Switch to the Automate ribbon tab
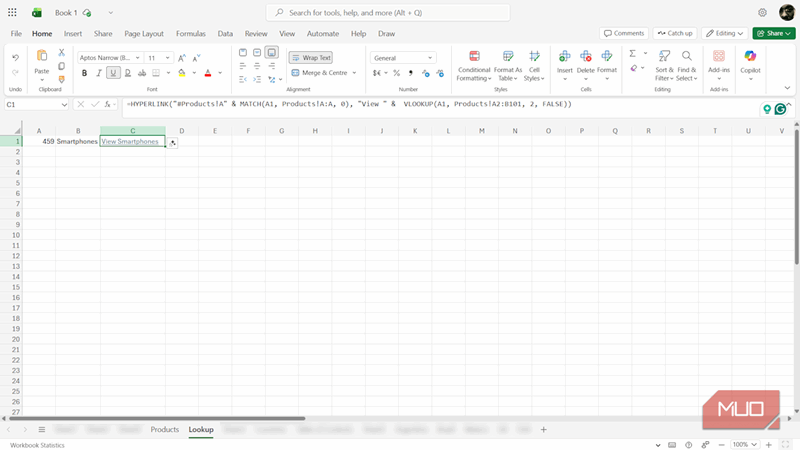800x450 pixels. click(323, 34)
